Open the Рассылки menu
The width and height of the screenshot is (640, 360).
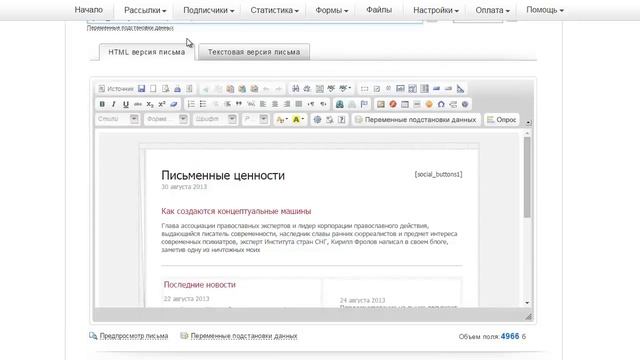[145, 10]
